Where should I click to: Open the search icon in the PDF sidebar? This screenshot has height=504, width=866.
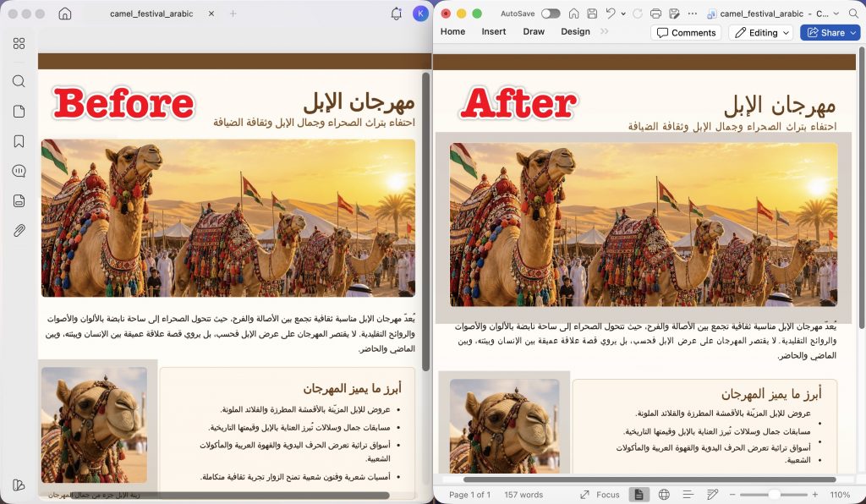tap(19, 81)
